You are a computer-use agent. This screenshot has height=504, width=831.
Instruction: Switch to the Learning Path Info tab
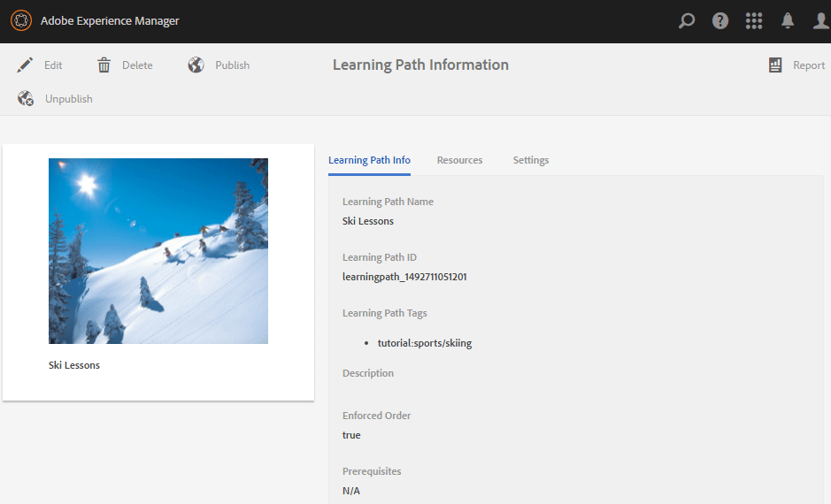tap(369, 160)
